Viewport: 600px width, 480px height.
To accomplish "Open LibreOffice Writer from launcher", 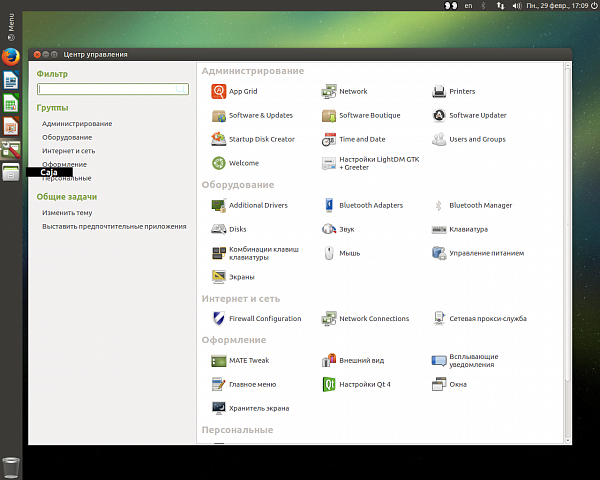I will click(x=11, y=80).
